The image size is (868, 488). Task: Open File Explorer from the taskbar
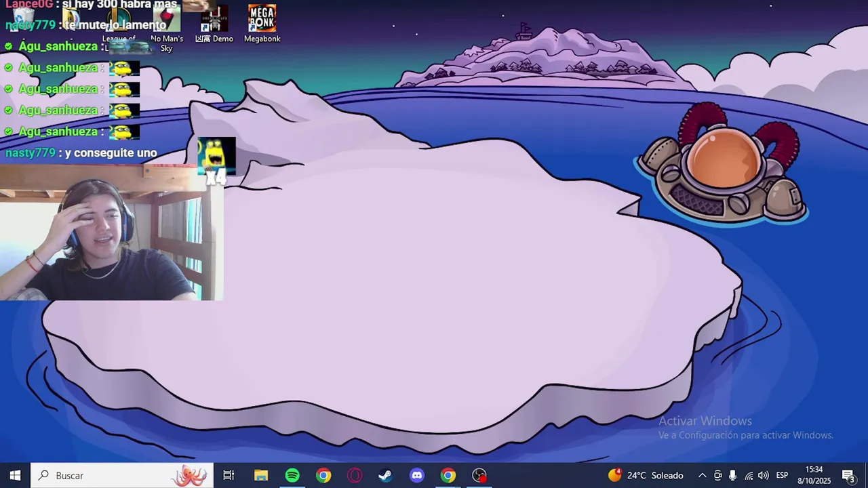[261, 475]
